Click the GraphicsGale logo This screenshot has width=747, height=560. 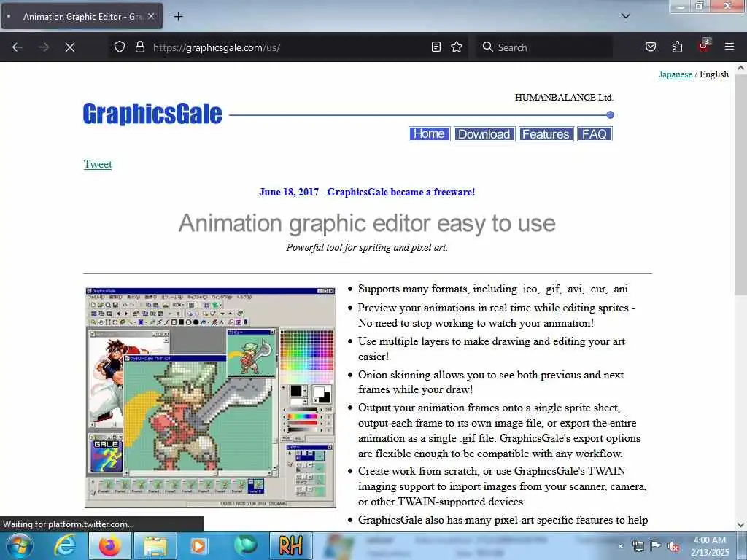coord(152,114)
